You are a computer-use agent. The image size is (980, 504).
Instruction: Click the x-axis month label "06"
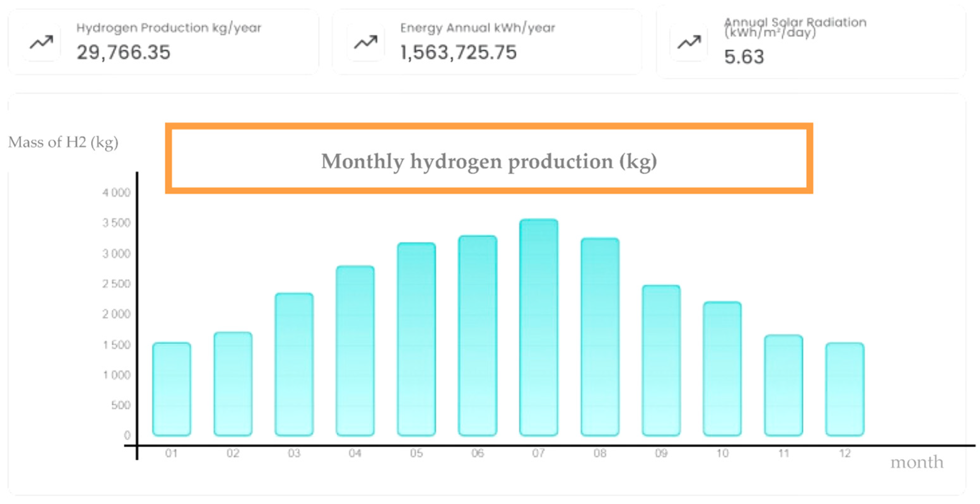(x=477, y=453)
